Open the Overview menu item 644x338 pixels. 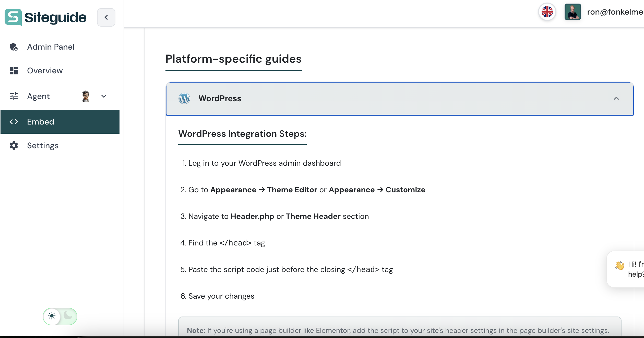[x=45, y=71]
